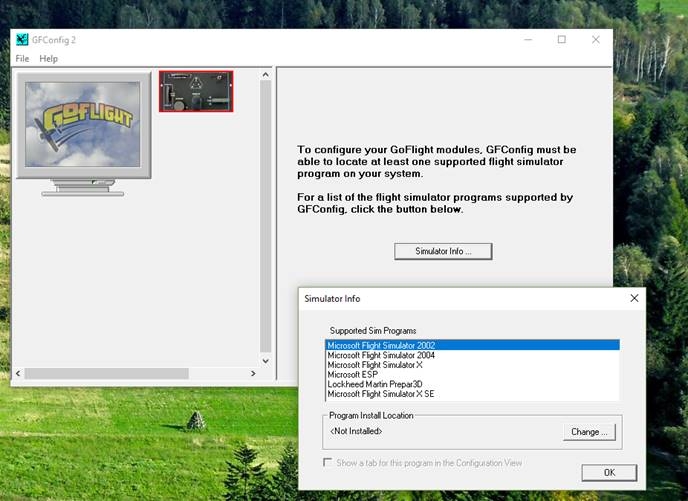The height and width of the screenshot is (501, 688).
Task: Minimize the GFConfig 2 window
Action: pyautogui.click(x=528, y=39)
